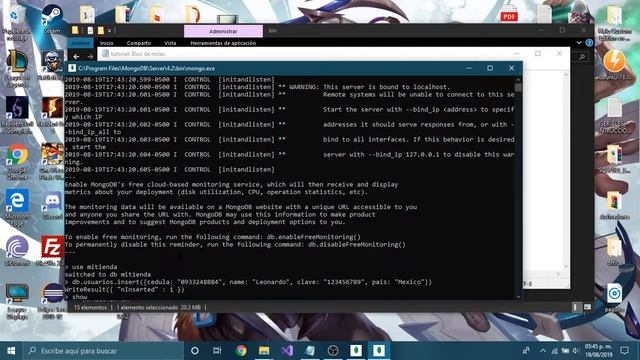Switch to OBS Studio on the taskbar
Screen dimensions: 640x360
333,351
